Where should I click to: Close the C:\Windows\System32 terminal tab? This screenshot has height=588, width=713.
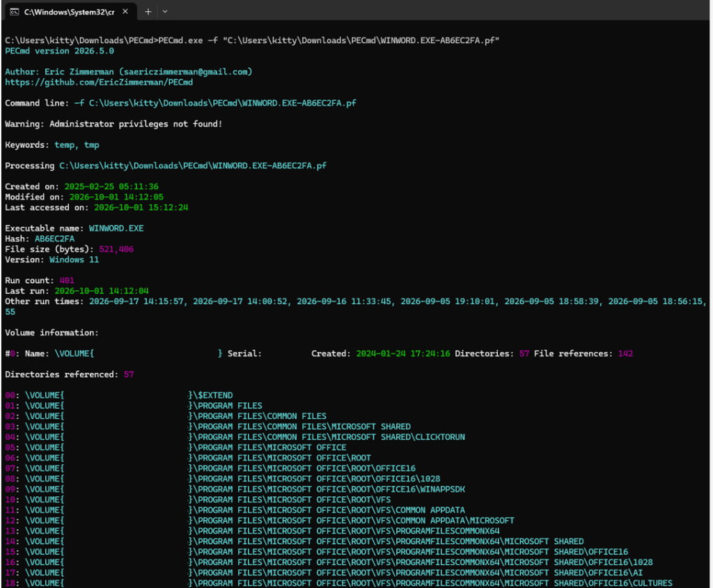tap(125, 11)
